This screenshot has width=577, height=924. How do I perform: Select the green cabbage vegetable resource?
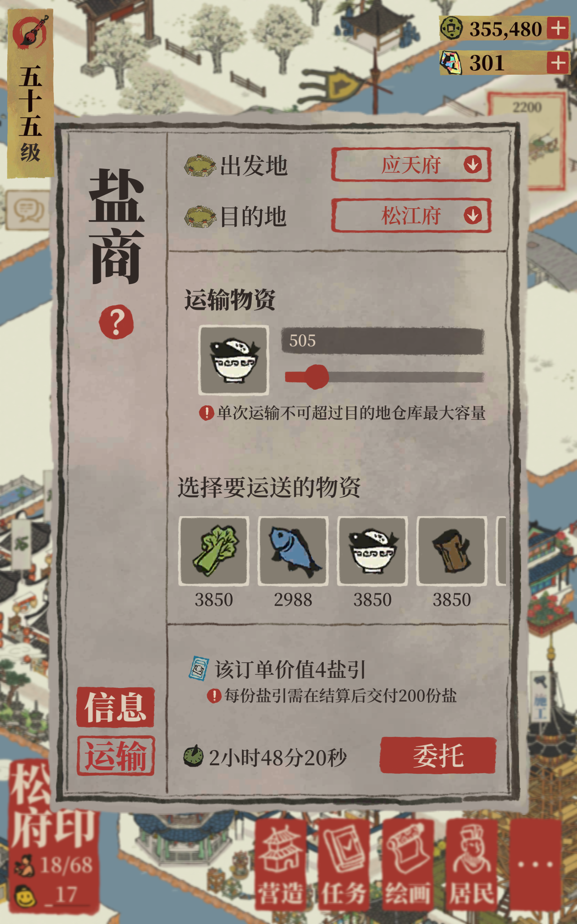click(214, 550)
